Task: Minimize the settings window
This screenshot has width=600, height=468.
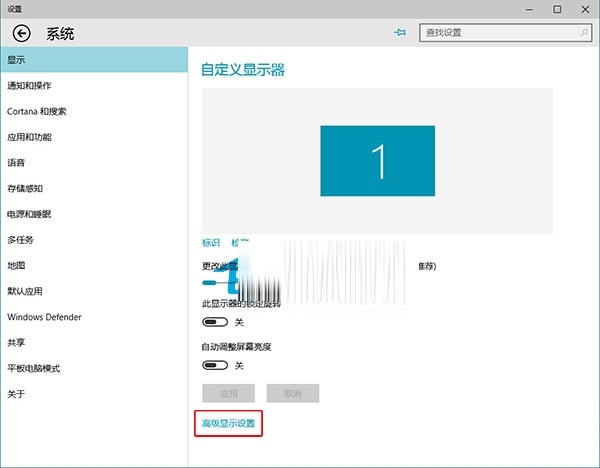Action: pyautogui.click(x=529, y=9)
